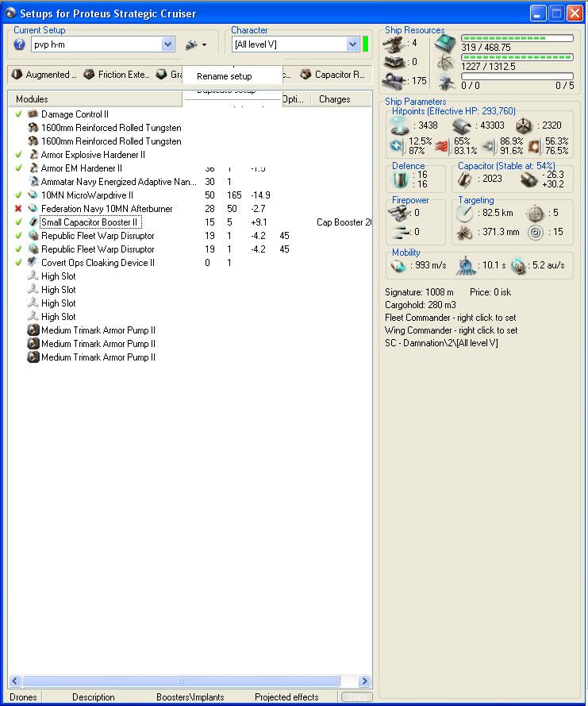588x706 pixels.
Task: Click Federation Navy 10MN Afterburner icon
Action: tap(33, 209)
